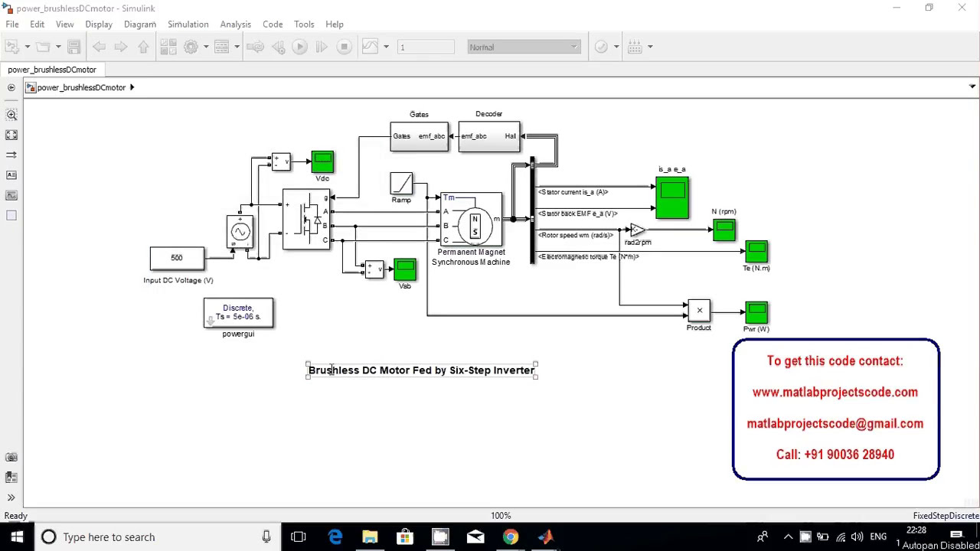Click the Model Advisor checkmark icon
980x551 pixels.
click(602, 47)
